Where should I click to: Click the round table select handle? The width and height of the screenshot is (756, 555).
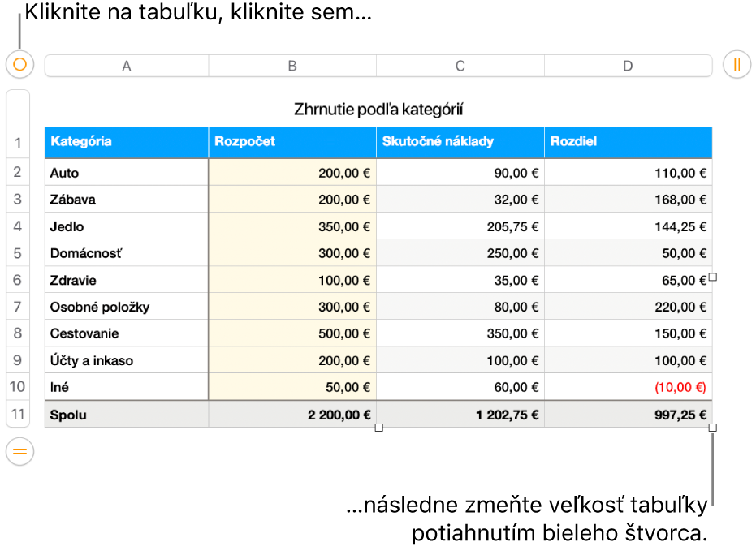(19, 64)
